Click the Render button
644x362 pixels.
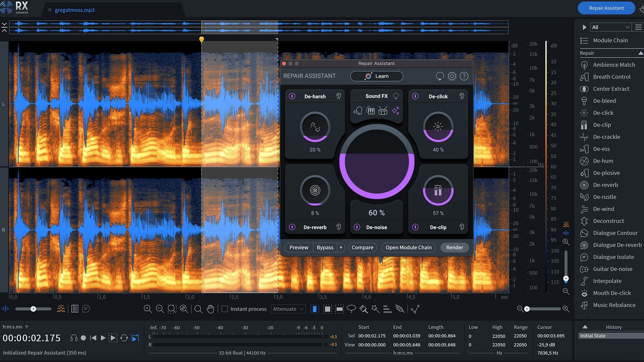pyautogui.click(x=454, y=247)
